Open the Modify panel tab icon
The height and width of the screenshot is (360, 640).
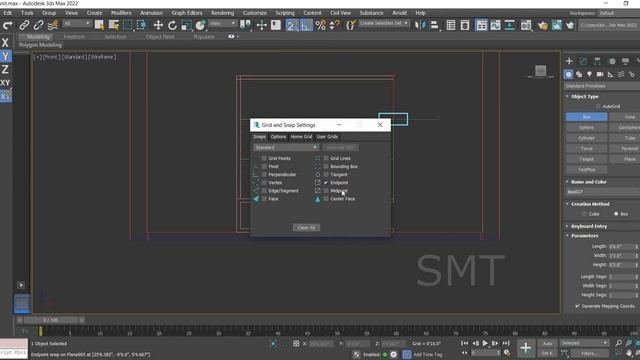click(583, 61)
